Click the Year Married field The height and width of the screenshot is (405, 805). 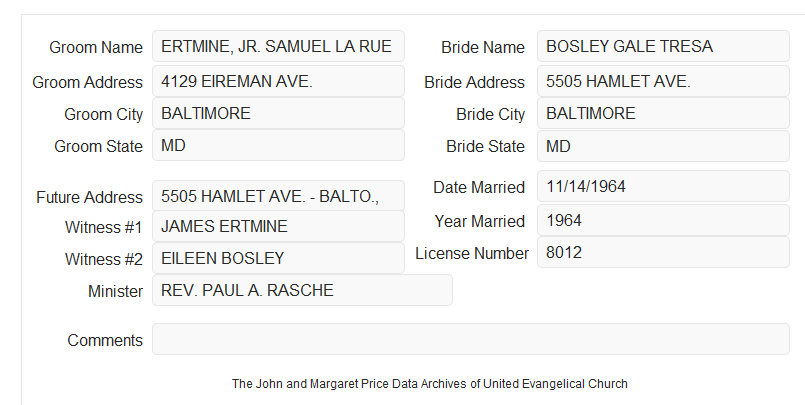(x=663, y=220)
